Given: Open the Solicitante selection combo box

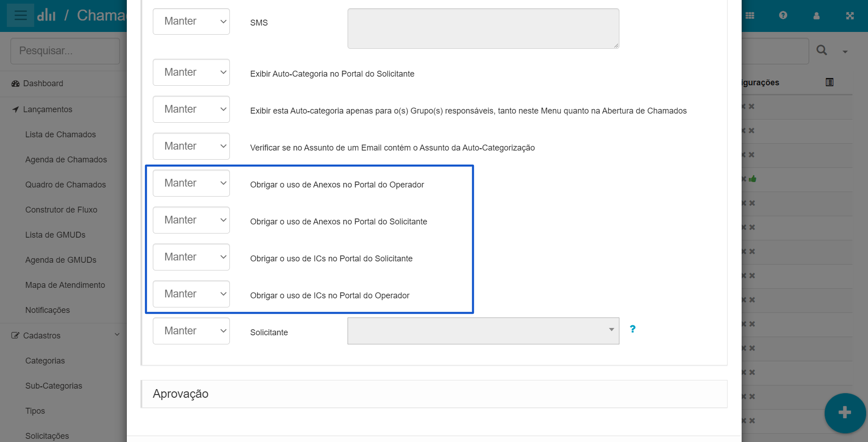Looking at the screenshot, I should point(483,331).
